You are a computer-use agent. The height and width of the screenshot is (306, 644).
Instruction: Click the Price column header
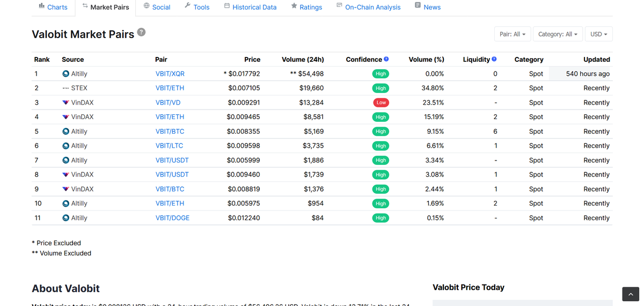tap(252, 60)
